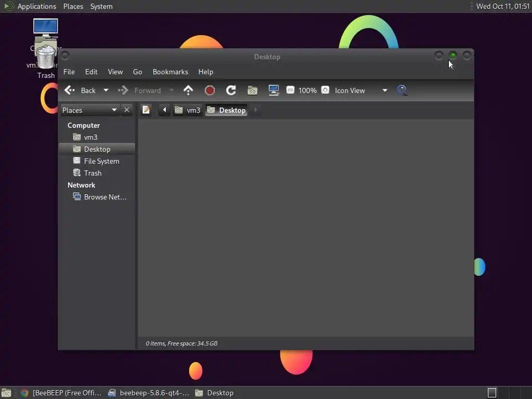This screenshot has width=532, height=399.
Task: Open Home folder from toolbar
Action: 252,90
